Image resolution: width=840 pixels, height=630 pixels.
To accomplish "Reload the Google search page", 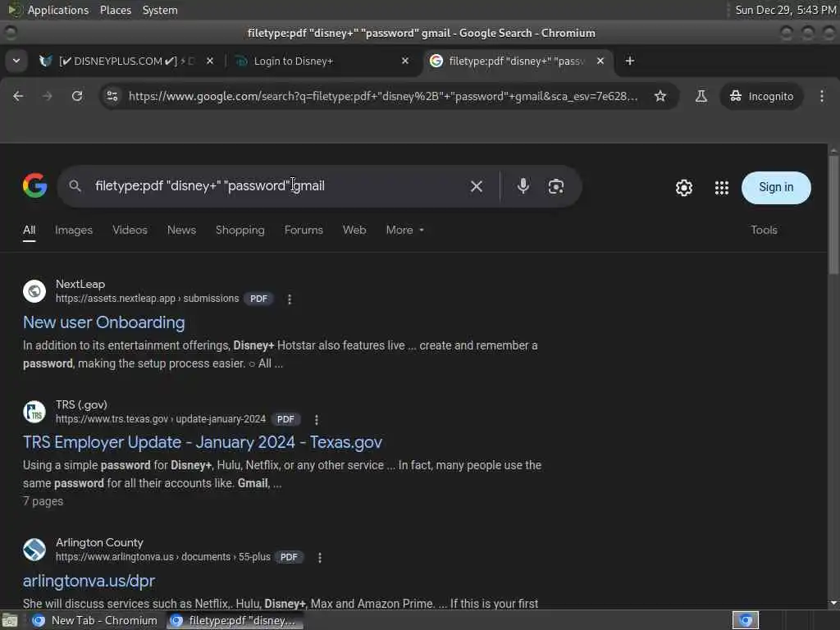I will 77,97.
